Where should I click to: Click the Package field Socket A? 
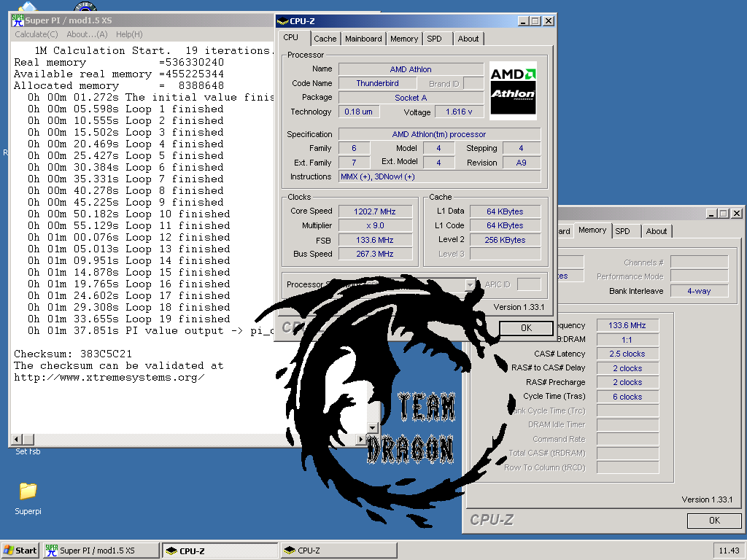click(411, 98)
